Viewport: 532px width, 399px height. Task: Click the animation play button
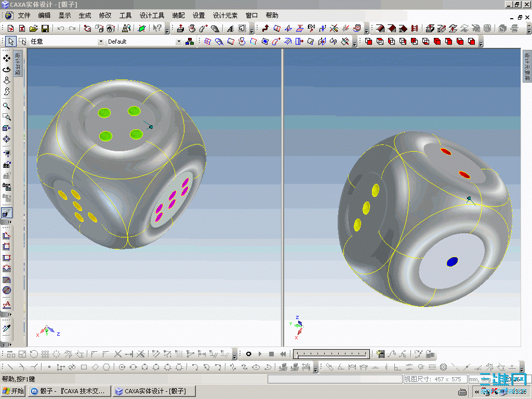coord(260,354)
